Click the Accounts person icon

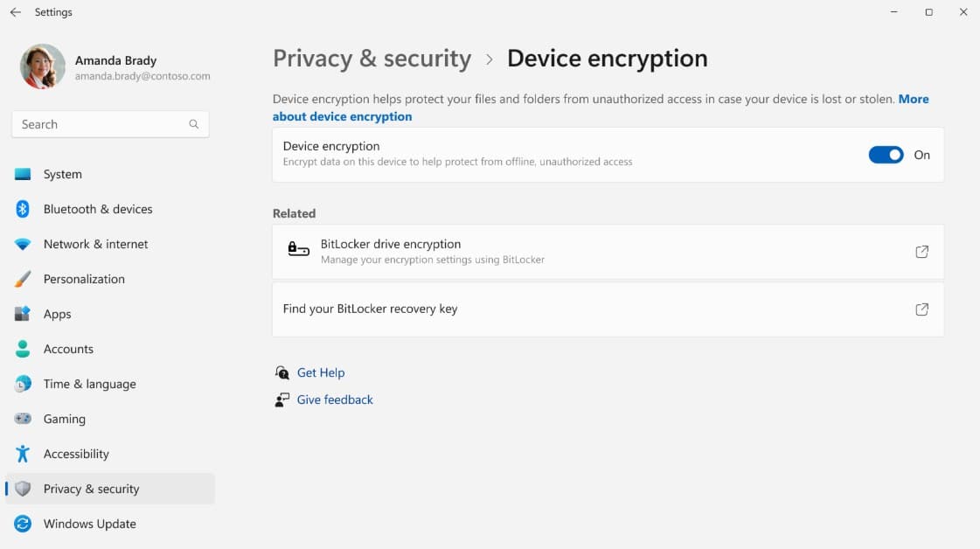click(x=23, y=349)
